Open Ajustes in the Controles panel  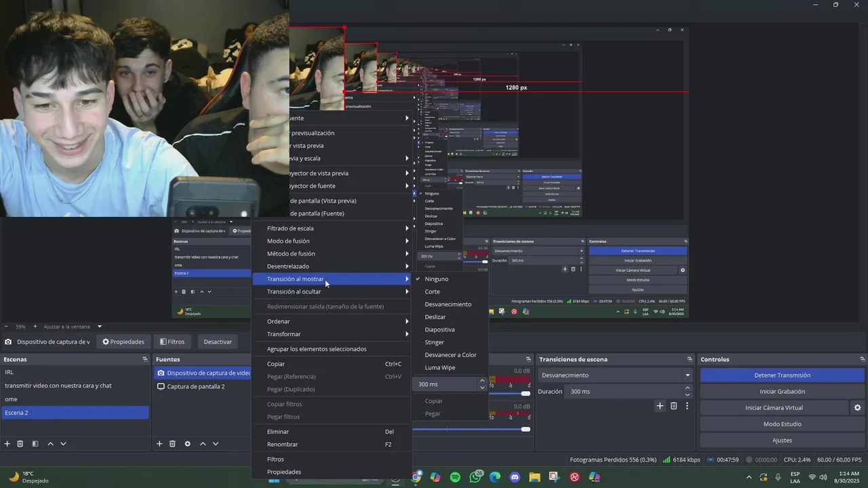(x=782, y=441)
